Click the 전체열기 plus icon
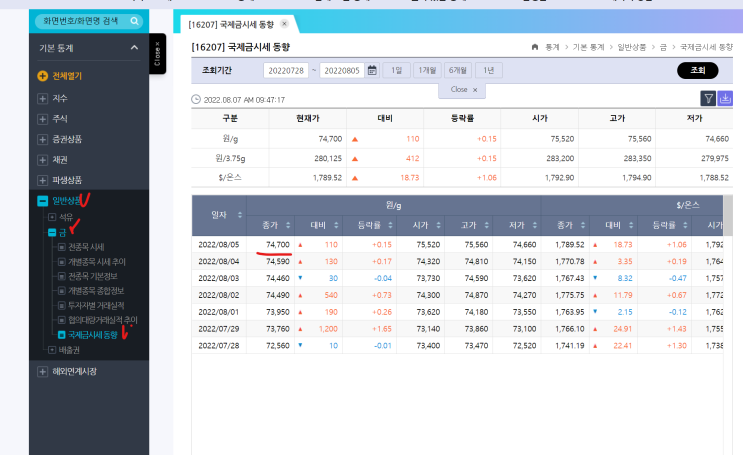 tap(43, 76)
